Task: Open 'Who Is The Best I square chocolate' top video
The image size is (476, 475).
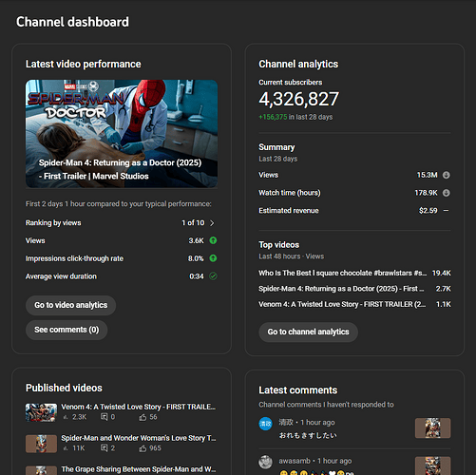Action: click(x=342, y=273)
